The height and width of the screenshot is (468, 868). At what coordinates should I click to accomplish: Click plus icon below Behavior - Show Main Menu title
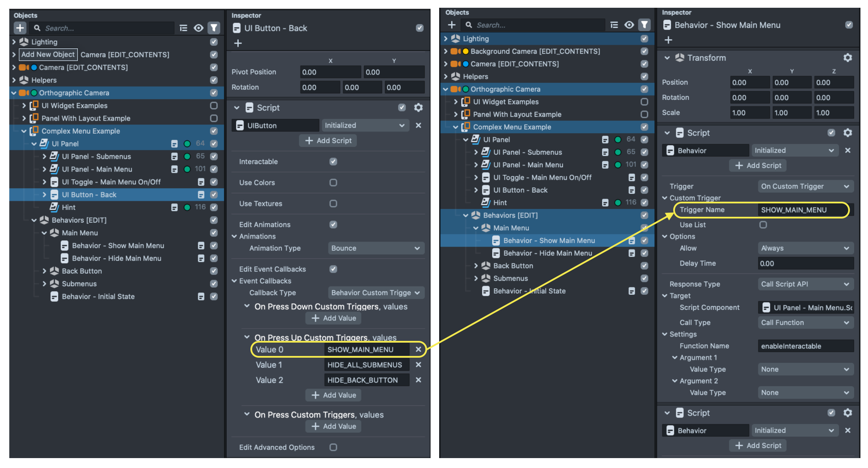tap(668, 40)
